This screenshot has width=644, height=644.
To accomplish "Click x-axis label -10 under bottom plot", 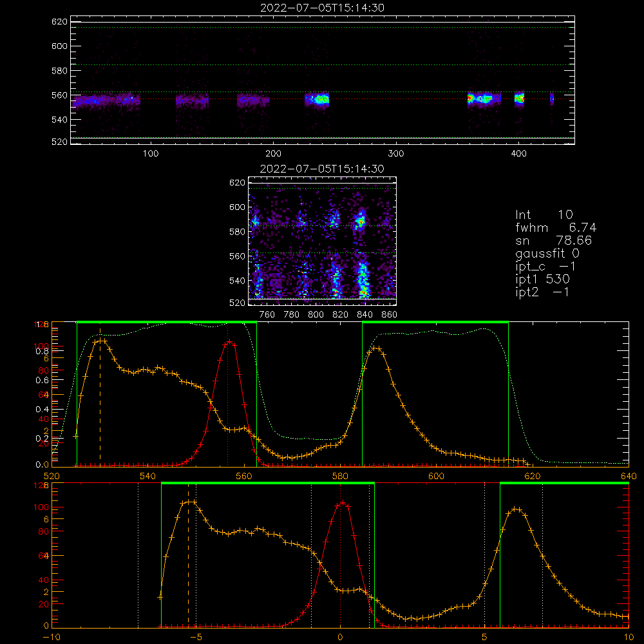I will (52, 637).
